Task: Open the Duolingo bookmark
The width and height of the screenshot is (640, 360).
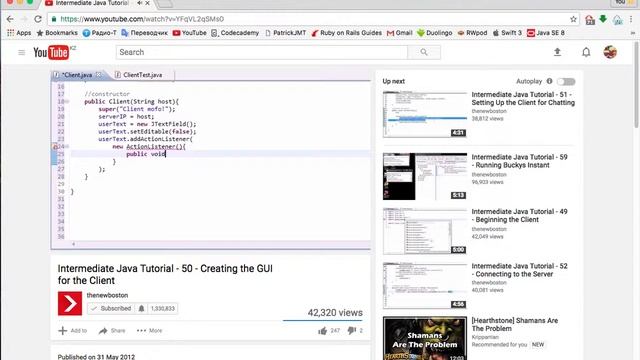Action: 435,33
